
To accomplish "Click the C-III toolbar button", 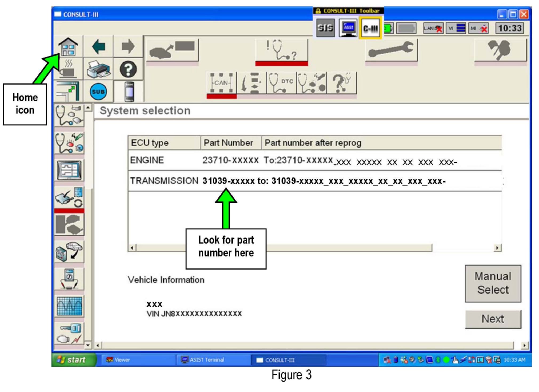I will click(370, 28).
